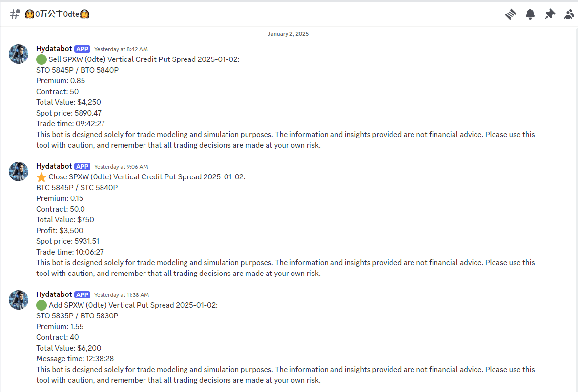Click Hydatabot username on 8:42 AM message
This screenshot has width=578, height=392.
click(54, 49)
